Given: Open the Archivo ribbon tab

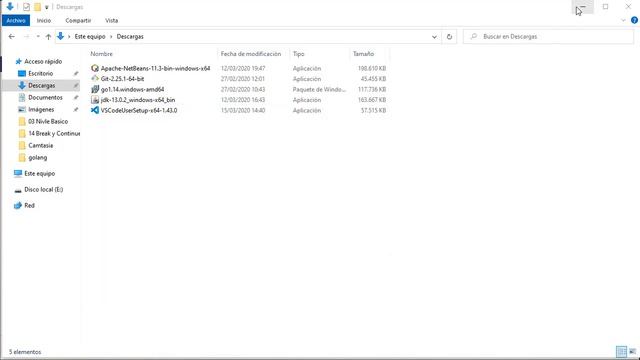Looking at the screenshot, I should click(16, 20).
